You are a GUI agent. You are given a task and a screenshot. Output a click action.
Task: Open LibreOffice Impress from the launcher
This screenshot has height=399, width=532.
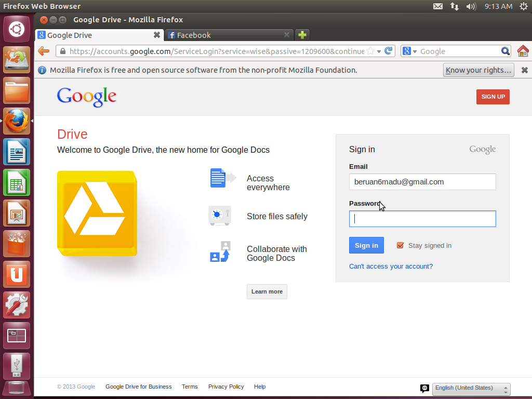coord(16,213)
